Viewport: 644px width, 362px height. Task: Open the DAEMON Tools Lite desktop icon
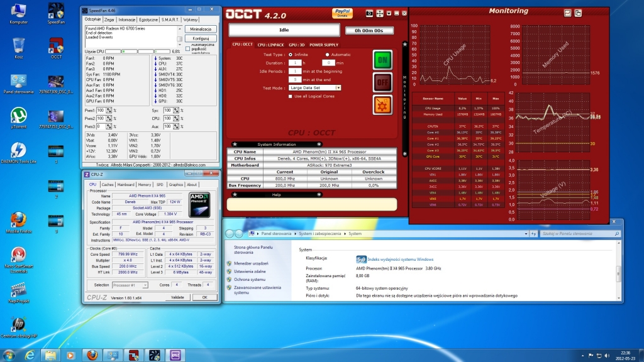coord(19,151)
